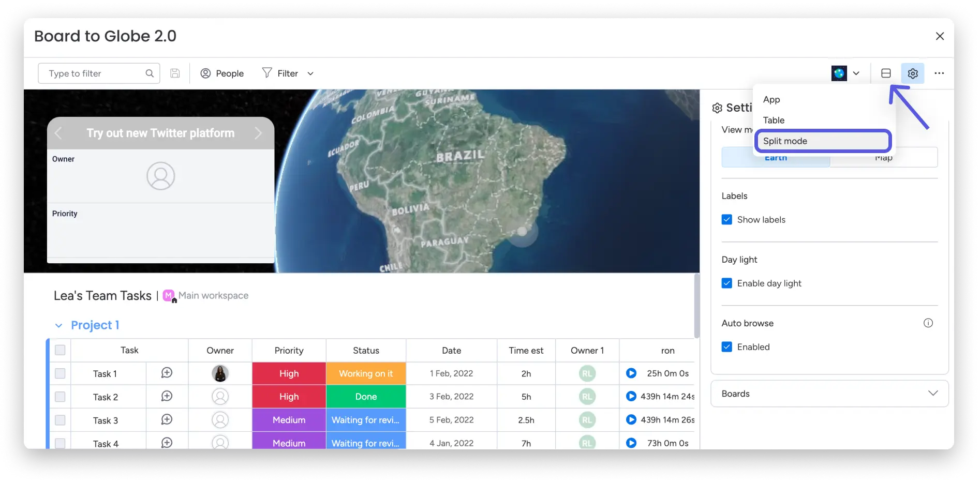This screenshot has height=483, width=980.
Task: Click the split view layout icon
Action: (886, 73)
